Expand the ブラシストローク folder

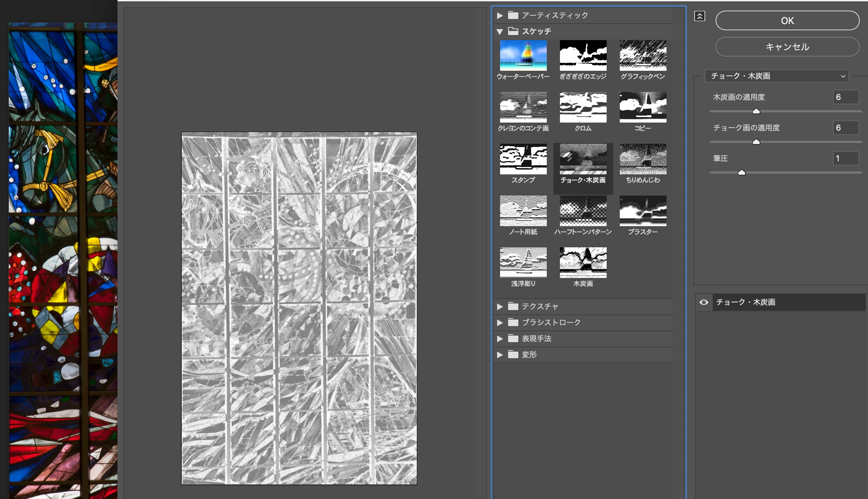[500, 323]
